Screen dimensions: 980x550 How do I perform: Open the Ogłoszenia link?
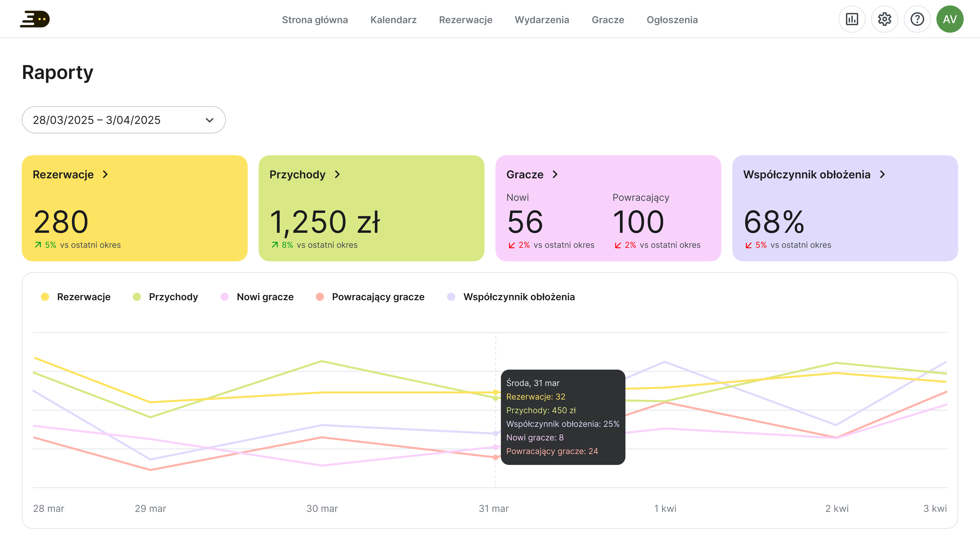[x=672, y=20]
